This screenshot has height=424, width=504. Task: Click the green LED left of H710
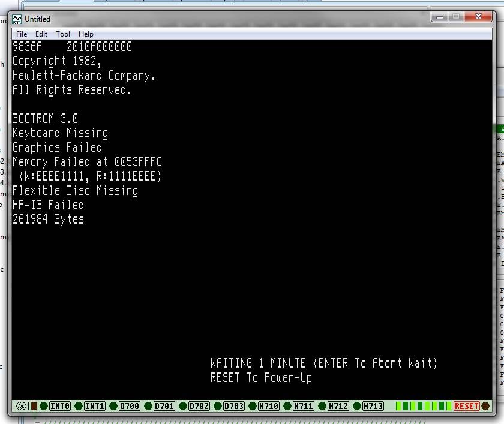(253, 406)
